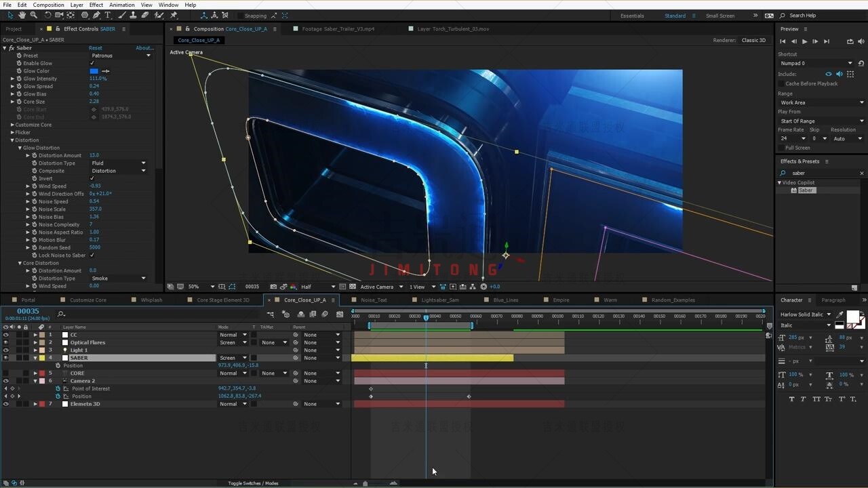Screen dimensions: 868x488
Task: Choose the Clone Stamp tool
Action: (x=134, y=15)
